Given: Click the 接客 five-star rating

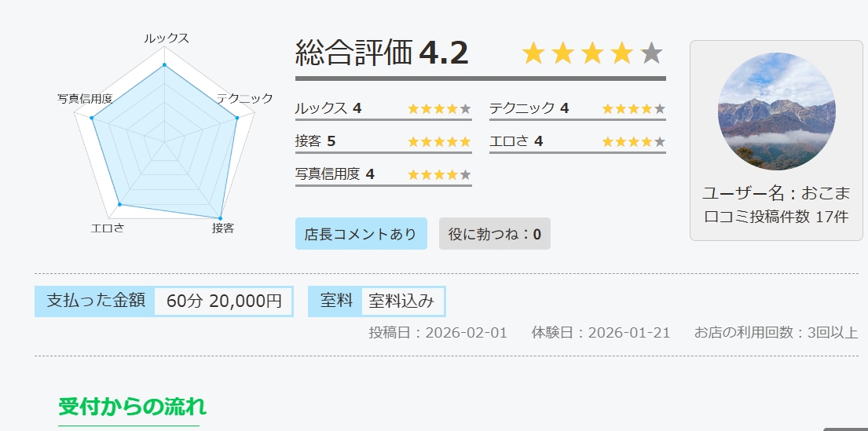Looking at the screenshot, I should click(x=439, y=142).
